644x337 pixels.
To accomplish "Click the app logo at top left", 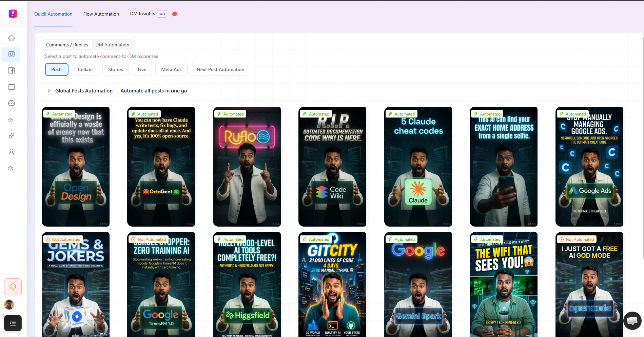I will click(x=13, y=14).
